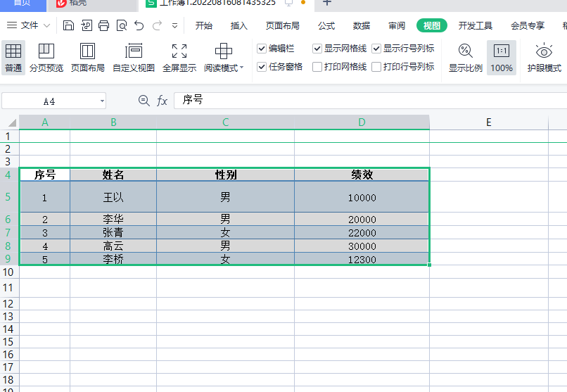Screen dimensions: 567x392
Task: Click the 序号 header cell
Action: pyautogui.click(x=45, y=175)
